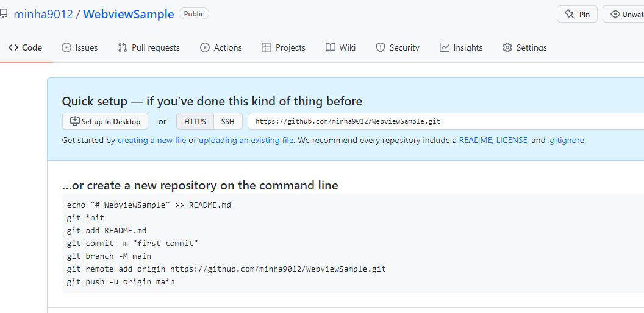Click Set up in Desktop button
This screenshot has height=313, width=644.
(x=105, y=121)
